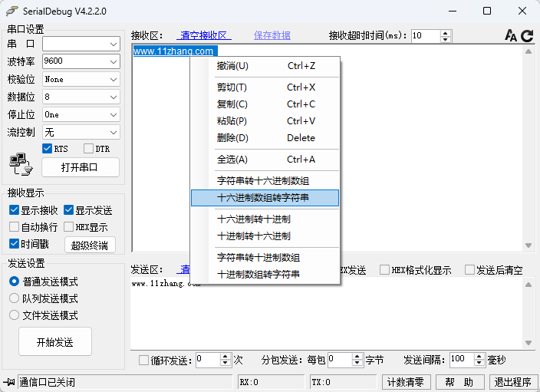
Task: Choose 十六进制数组转字符串 menu item
Action: pyautogui.click(x=265, y=198)
